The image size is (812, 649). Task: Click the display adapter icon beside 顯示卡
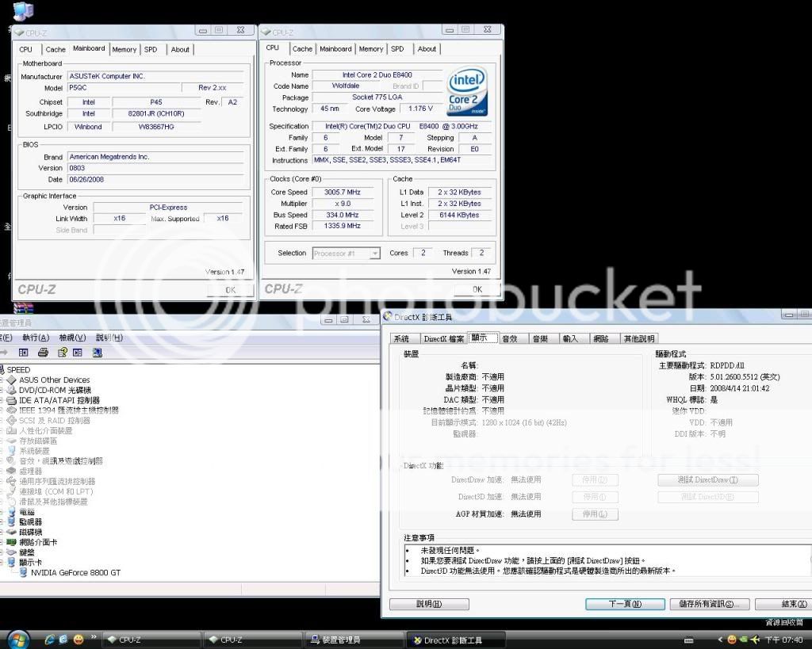(11, 562)
